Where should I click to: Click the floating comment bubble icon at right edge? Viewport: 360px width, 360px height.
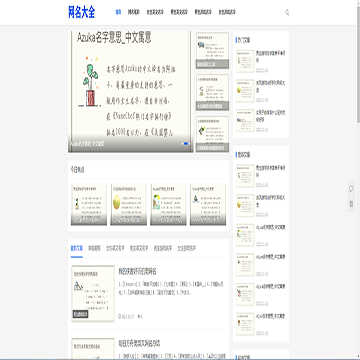click(x=351, y=189)
